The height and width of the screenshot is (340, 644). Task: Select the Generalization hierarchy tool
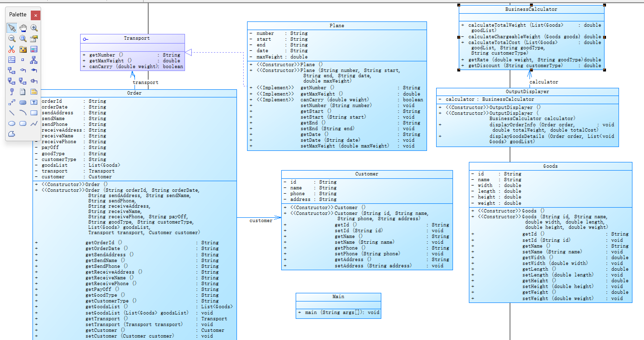pos(34,60)
